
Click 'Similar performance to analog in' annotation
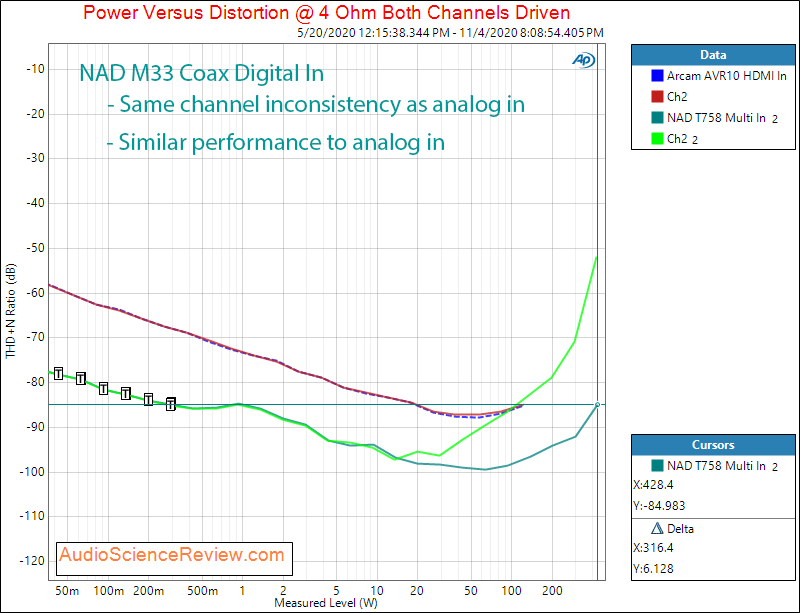pyautogui.click(x=276, y=142)
